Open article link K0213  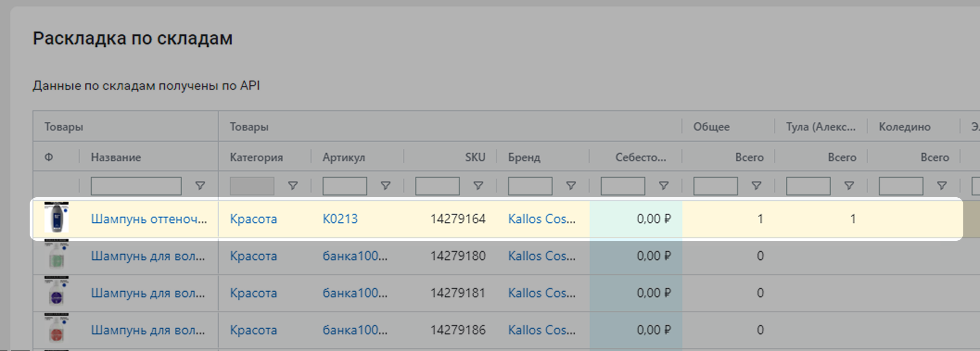(340, 219)
